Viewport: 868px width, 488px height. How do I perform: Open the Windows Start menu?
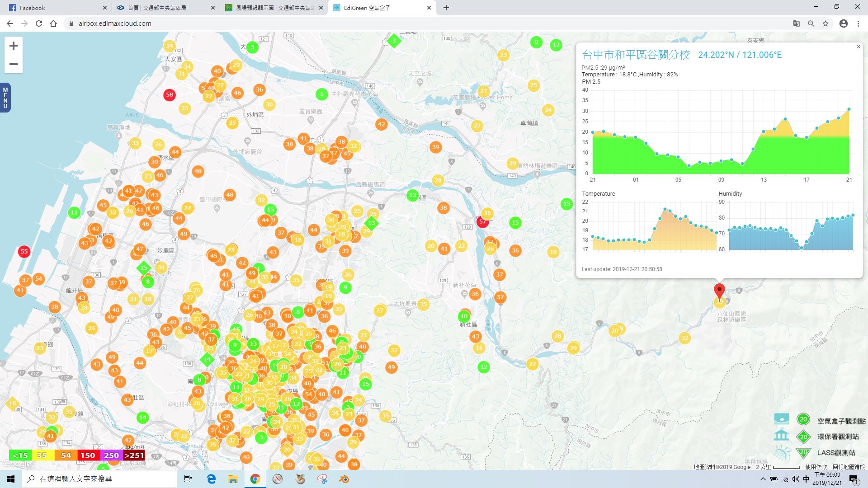coord(11,479)
